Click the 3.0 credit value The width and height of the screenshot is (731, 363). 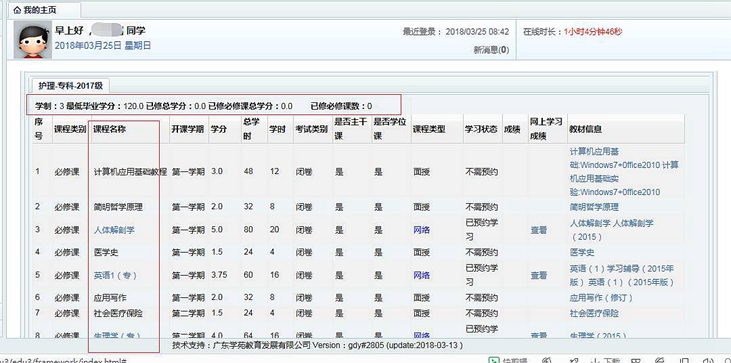pyautogui.click(x=217, y=171)
